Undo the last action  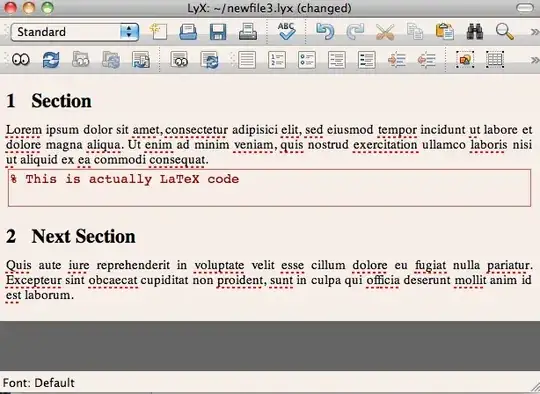[325, 32]
